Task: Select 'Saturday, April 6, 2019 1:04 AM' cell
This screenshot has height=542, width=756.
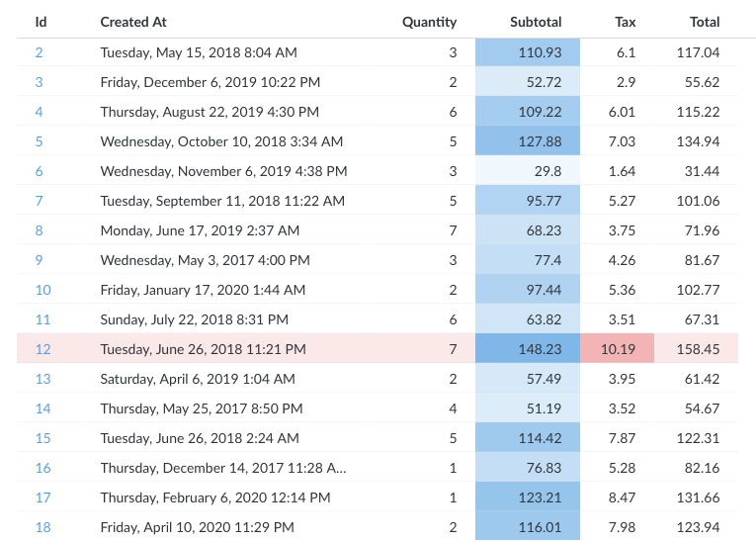Action: click(224, 379)
